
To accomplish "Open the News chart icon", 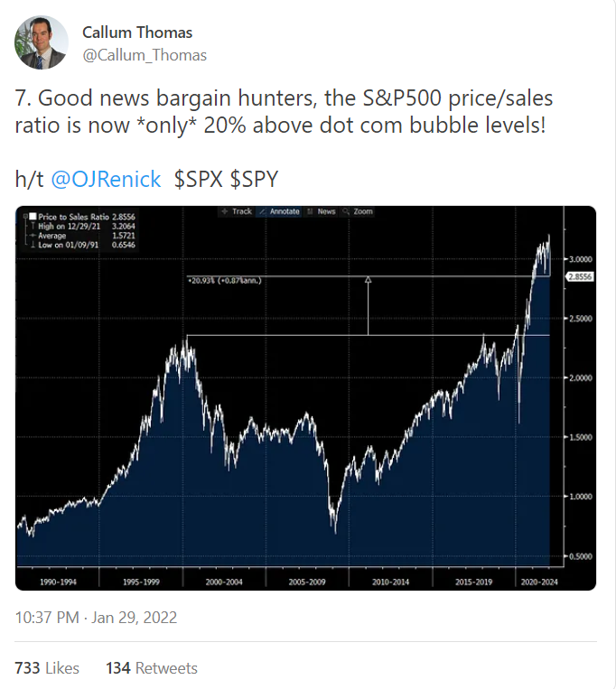I will (x=312, y=211).
